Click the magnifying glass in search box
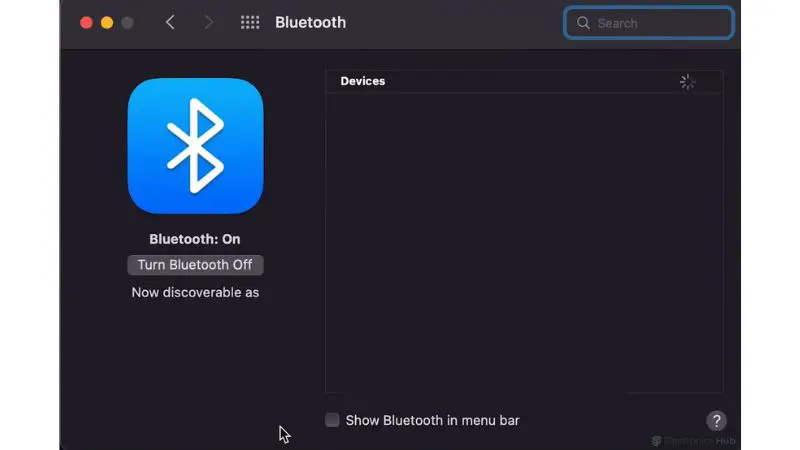800x450 pixels. tap(583, 23)
